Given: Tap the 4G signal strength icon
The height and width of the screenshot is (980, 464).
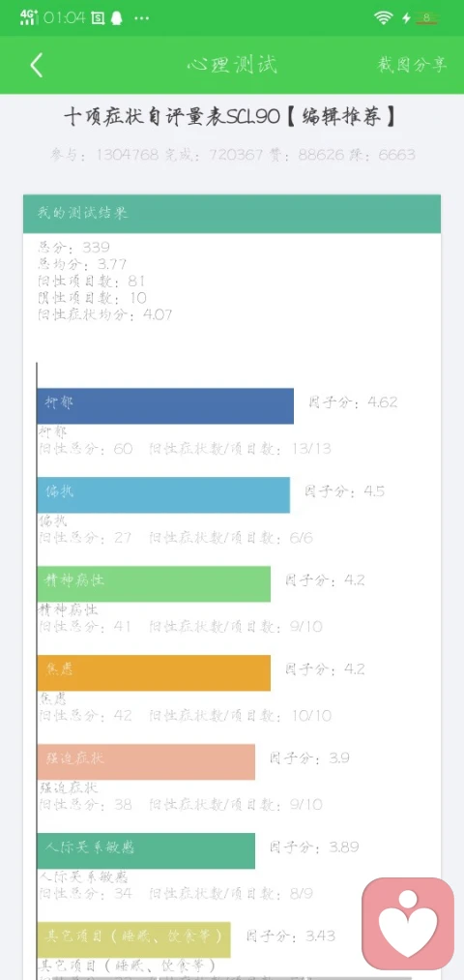Looking at the screenshot, I should pyautogui.click(x=29, y=17).
